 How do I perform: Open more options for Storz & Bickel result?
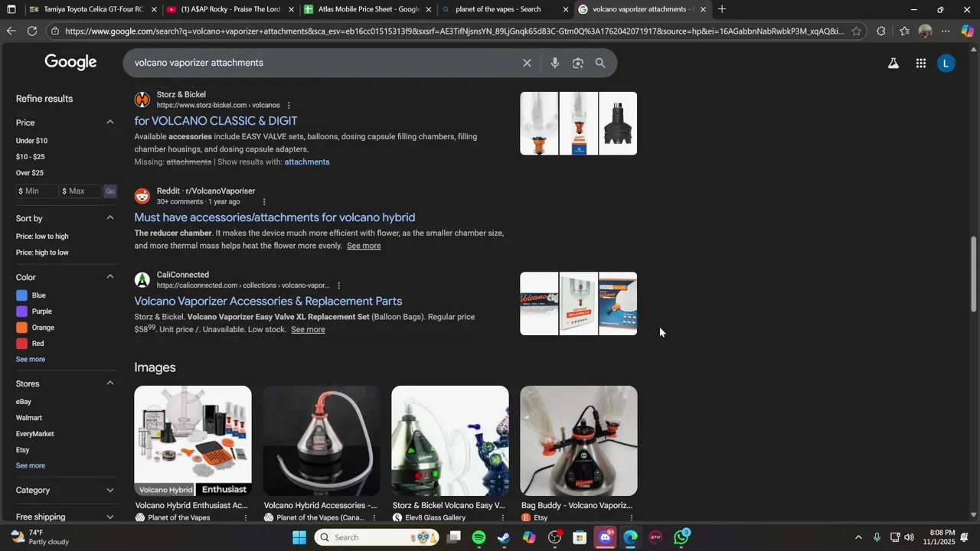tap(289, 106)
